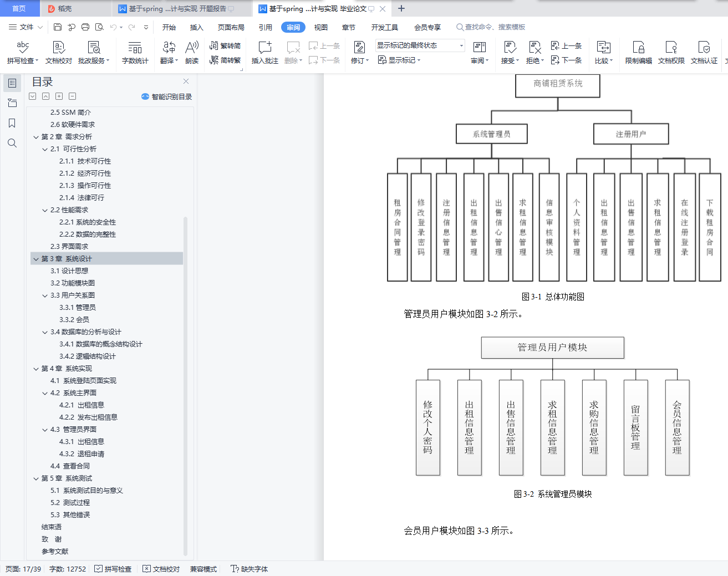Screen dimensions: 728x576
Task: Open the 显示标记 dropdown menu
Action: 399,60
